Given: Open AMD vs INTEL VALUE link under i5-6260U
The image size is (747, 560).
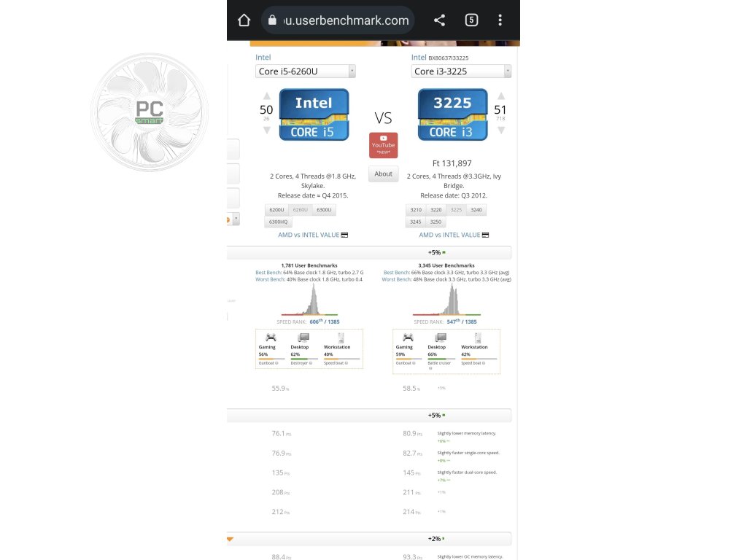Looking at the screenshot, I should click(309, 235).
